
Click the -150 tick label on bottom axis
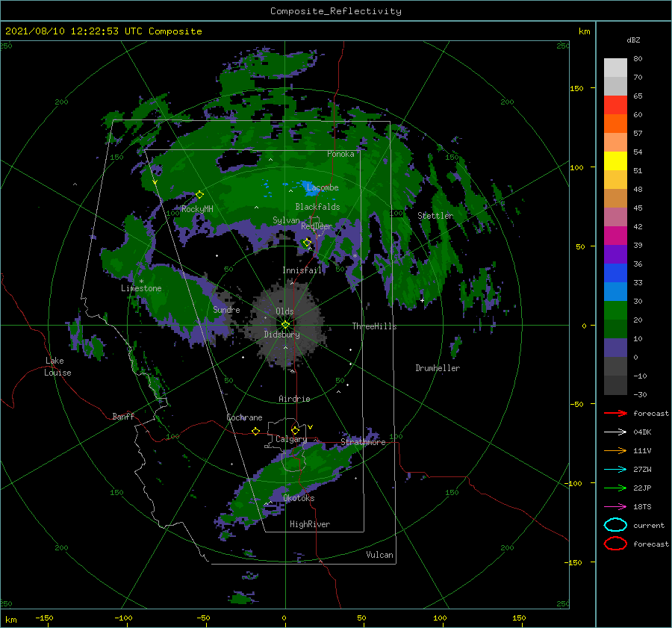click(44, 618)
